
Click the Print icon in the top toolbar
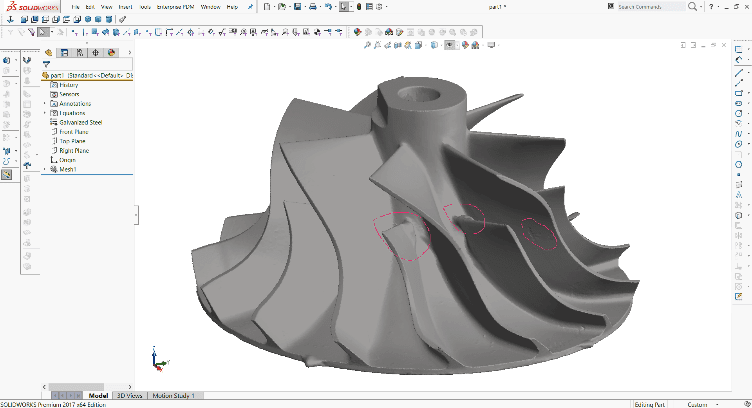(x=313, y=7)
